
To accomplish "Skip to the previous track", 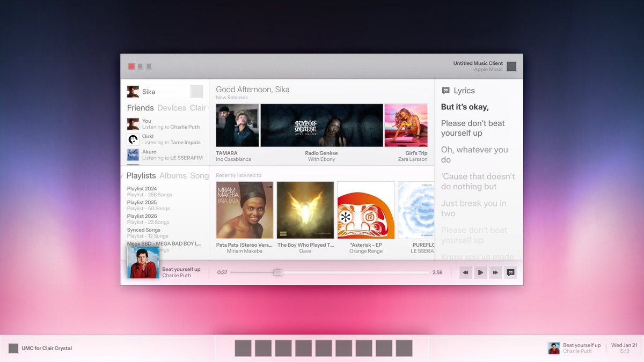I will tap(465, 272).
